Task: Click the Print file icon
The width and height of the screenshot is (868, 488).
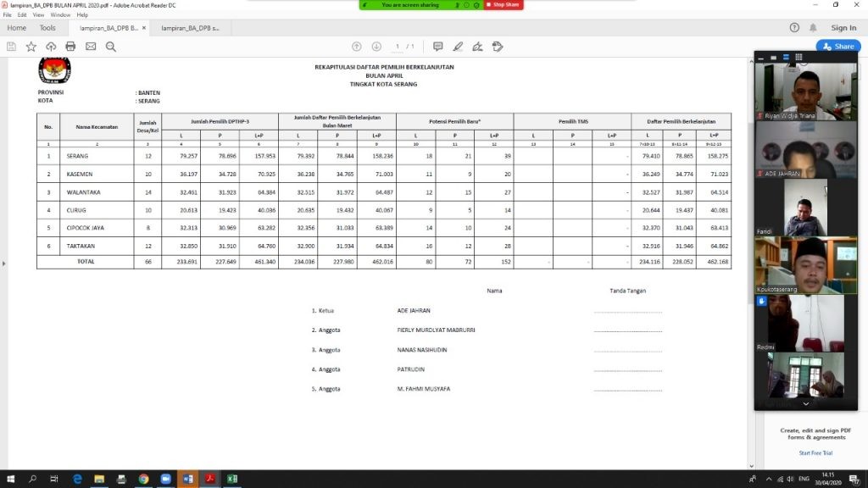Action: click(x=71, y=47)
